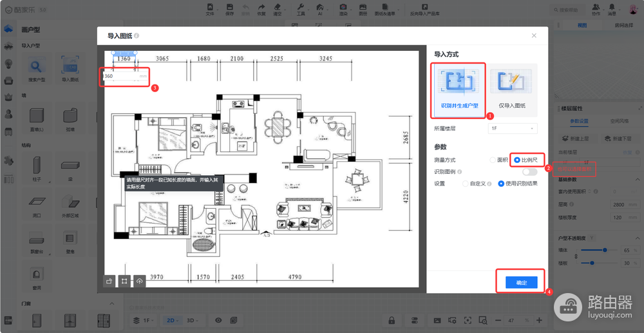
Task: Open the 所属楼层 1F dropdown
Action: (513, 129)
